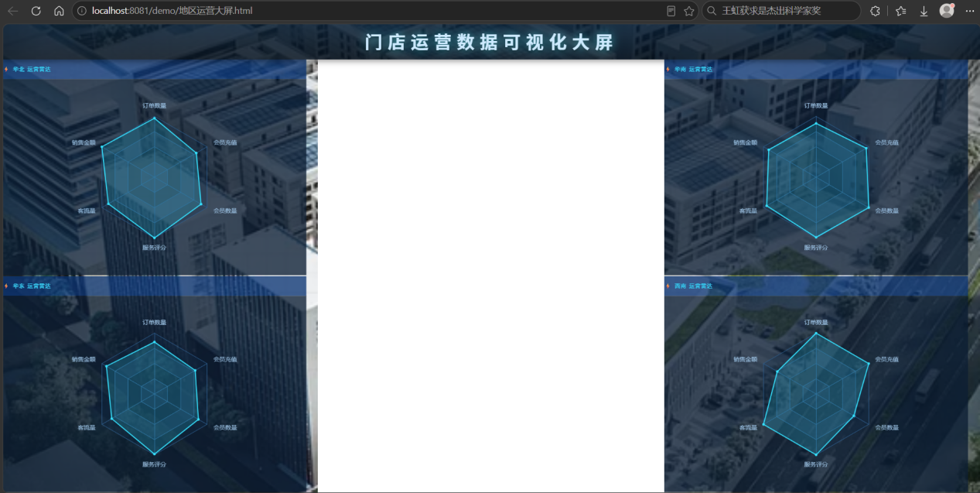Click the lightning icon beside 西南 运营雷达
Viewport: 980px width, 493px height.
[668, 286]
